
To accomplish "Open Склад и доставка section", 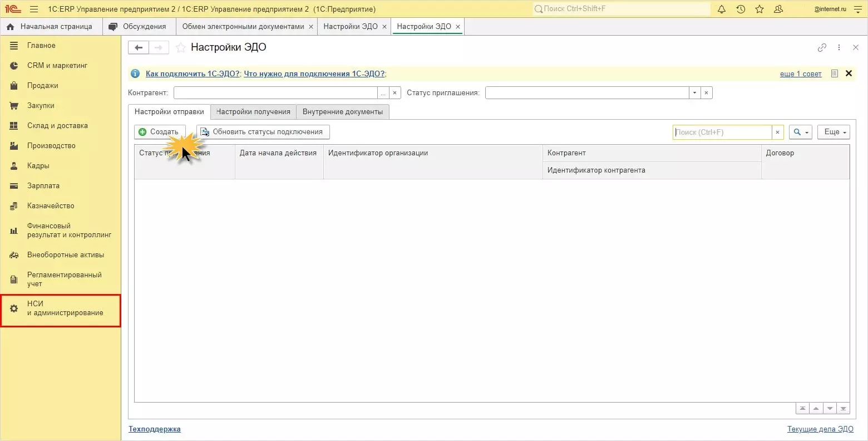I will coord(61,126).
